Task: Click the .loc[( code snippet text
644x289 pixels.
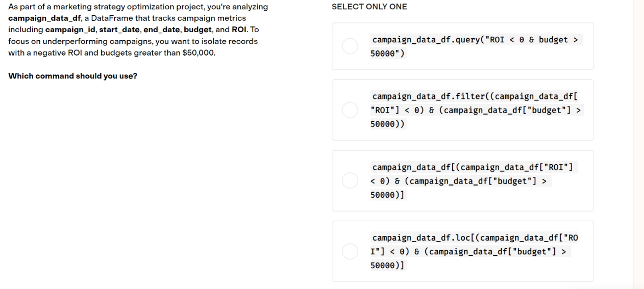Action: click(466, 238)
